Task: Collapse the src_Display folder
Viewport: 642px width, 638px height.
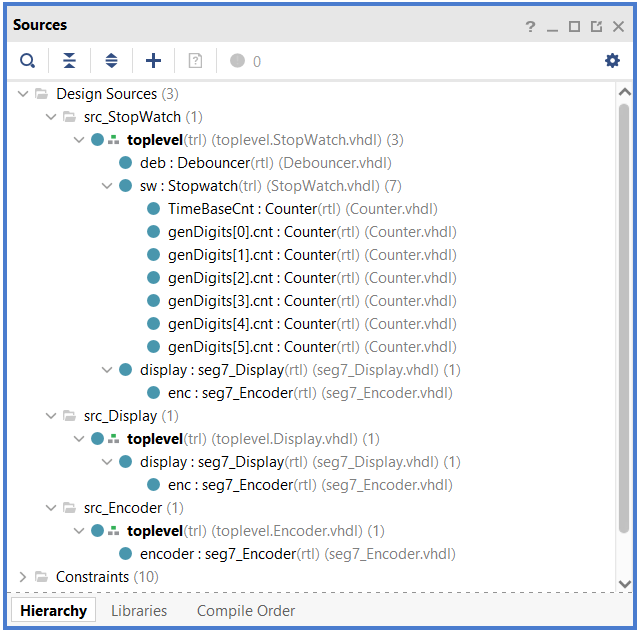Action: click(x=51, y=416)
